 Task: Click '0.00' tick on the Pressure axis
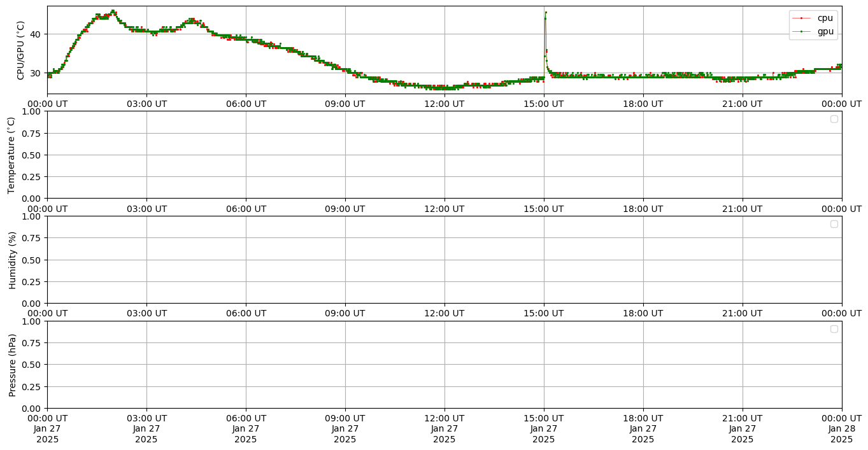[32, 408]
